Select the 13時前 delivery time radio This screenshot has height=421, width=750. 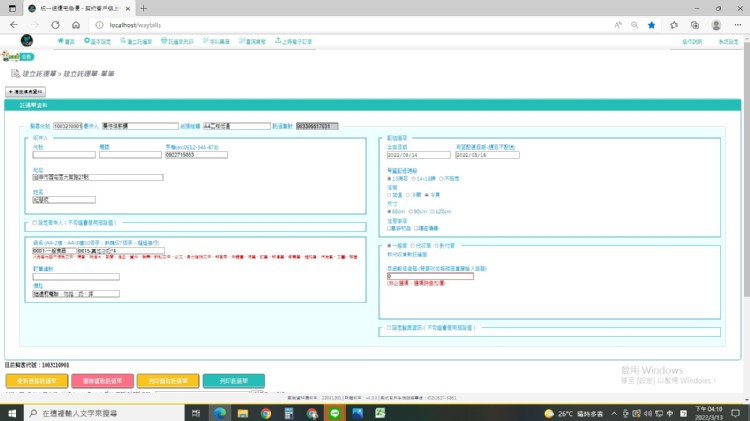(389, 178)
